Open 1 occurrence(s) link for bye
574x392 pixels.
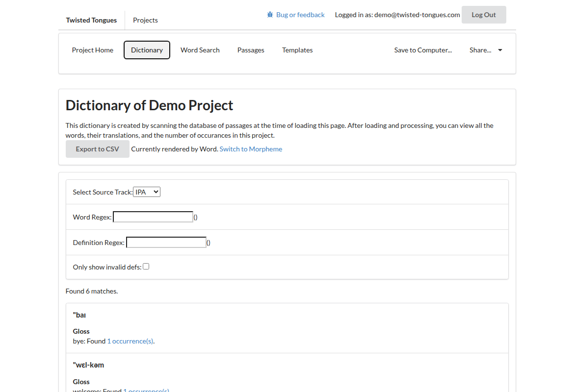click(130, 341)
